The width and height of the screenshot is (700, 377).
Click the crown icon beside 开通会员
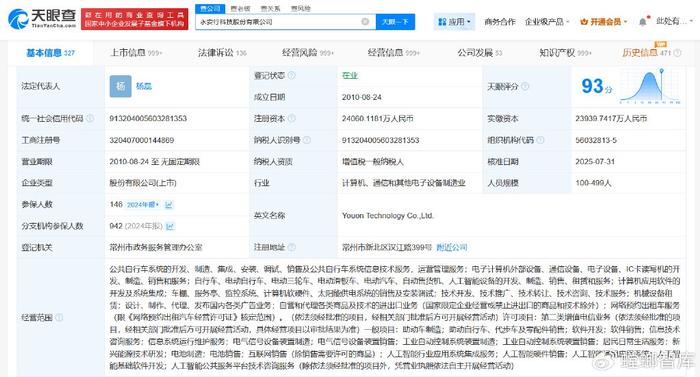[x=583, y=21]
